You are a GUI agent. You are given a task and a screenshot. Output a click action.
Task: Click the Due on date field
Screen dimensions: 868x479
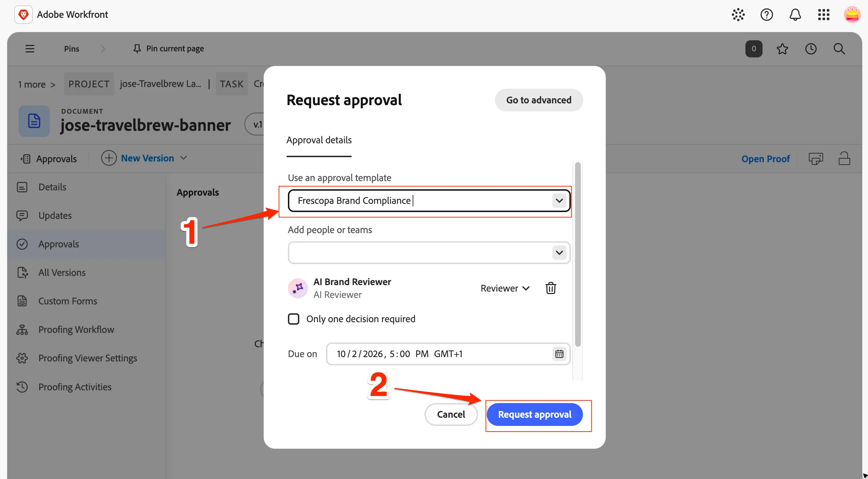pyautogui.click(x=448, y=354)
